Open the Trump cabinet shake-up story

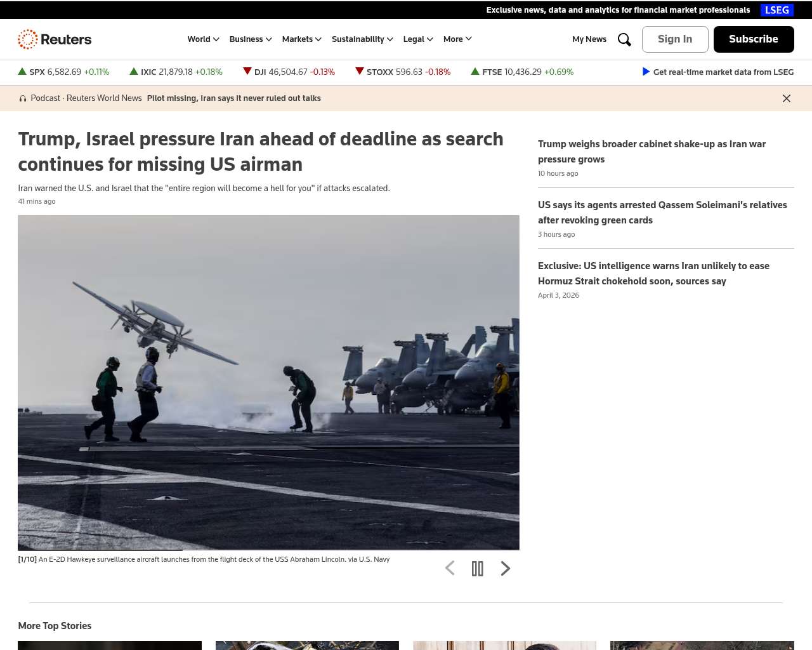(x=652, y=152)
